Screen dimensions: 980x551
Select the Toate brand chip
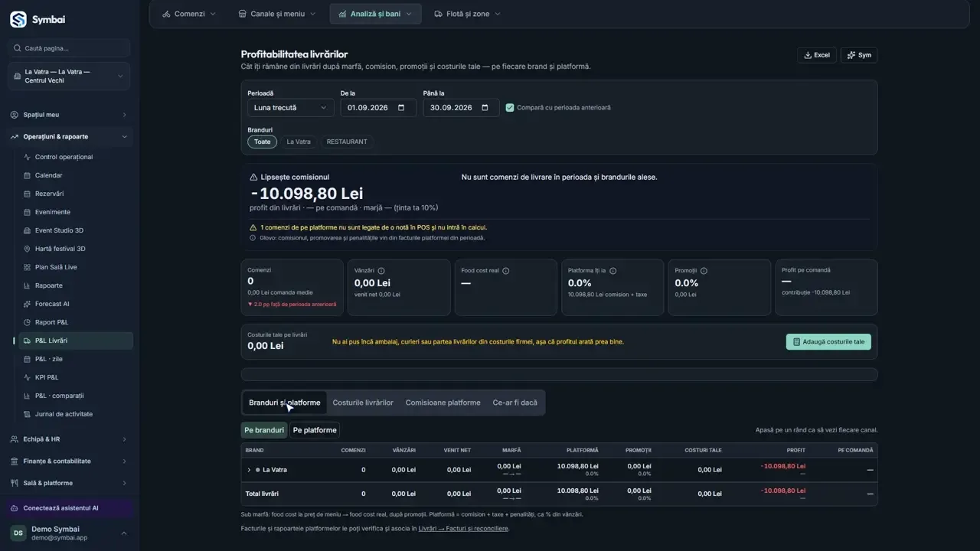coord(262,142)
